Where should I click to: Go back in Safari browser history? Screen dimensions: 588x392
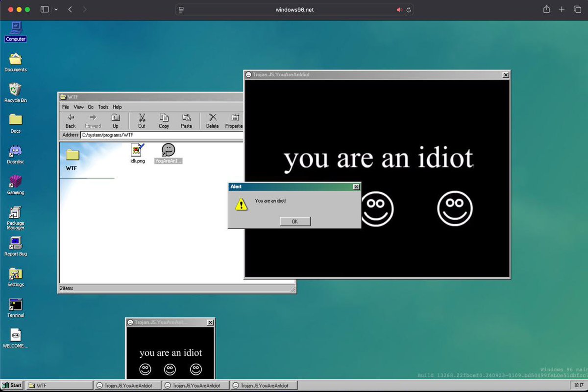70,9
